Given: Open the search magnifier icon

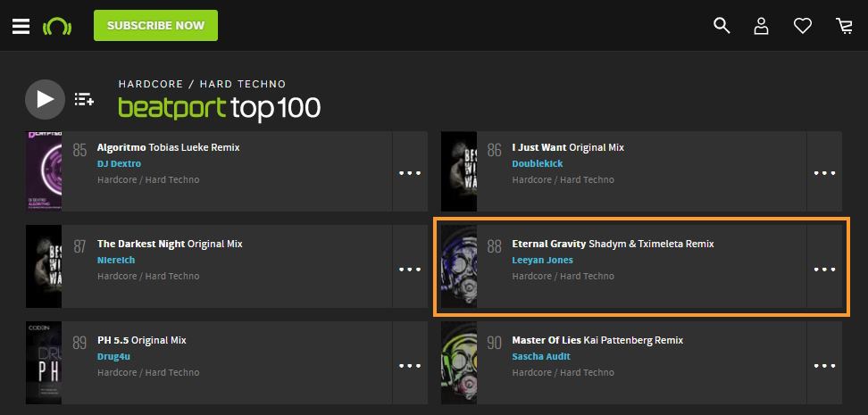Looking at the screenshot, I should pos(722,26).
